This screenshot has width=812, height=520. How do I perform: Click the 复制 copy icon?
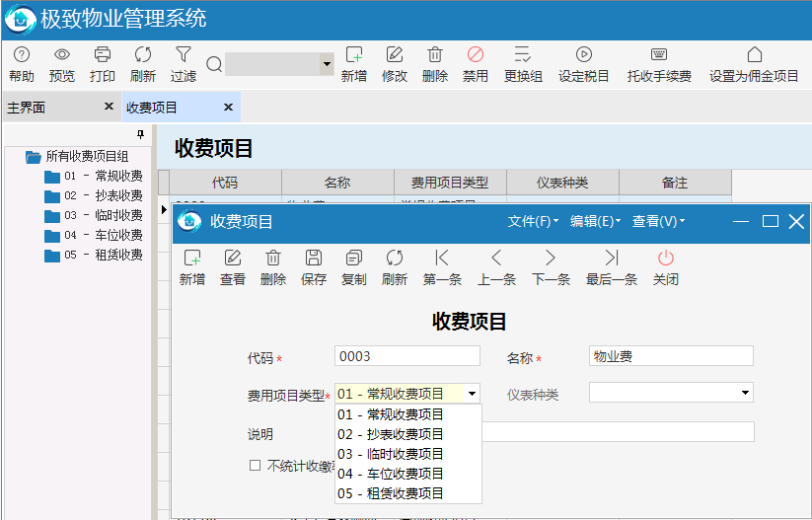click(x=353, y=258)
